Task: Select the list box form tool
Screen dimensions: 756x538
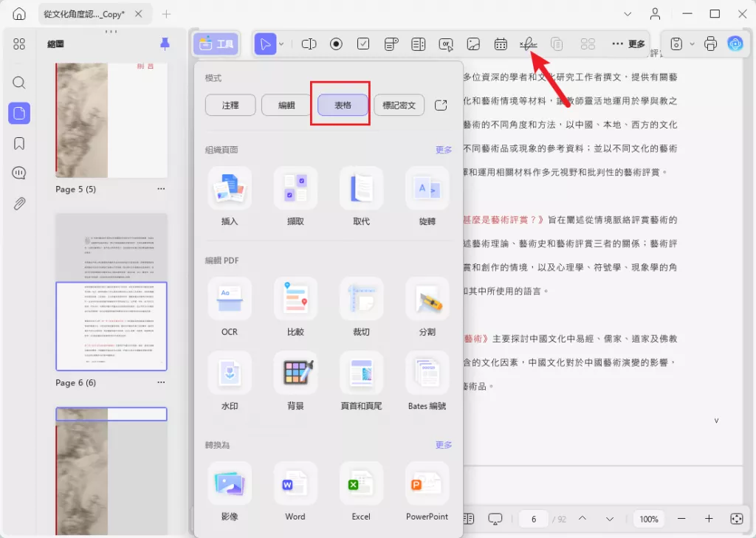Action: pos(419,44)
